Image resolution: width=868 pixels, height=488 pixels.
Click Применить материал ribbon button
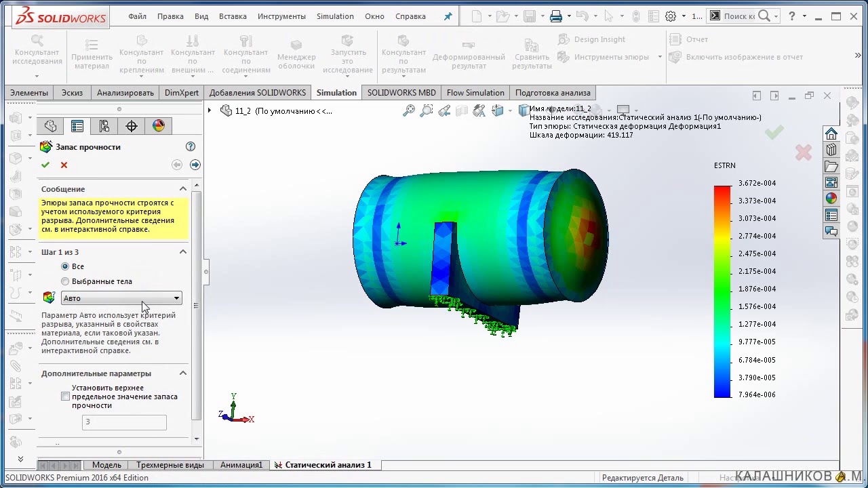[x=92, y=53]
